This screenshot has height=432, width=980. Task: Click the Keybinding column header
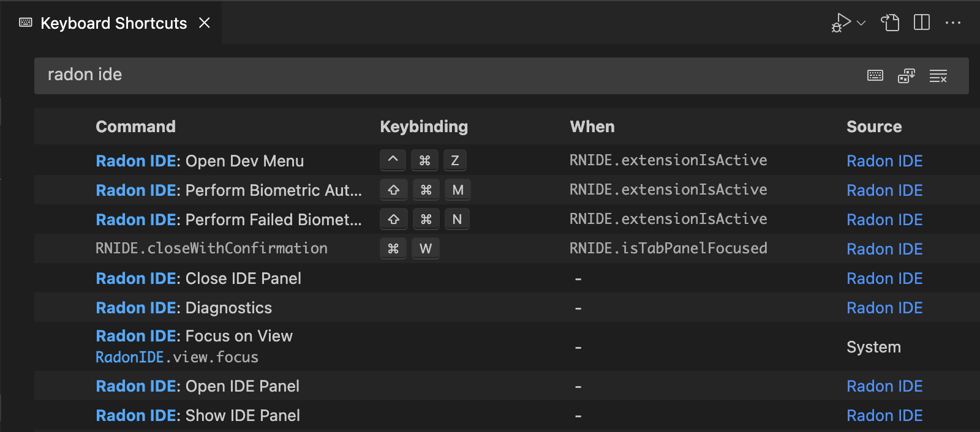click(424, 127)
